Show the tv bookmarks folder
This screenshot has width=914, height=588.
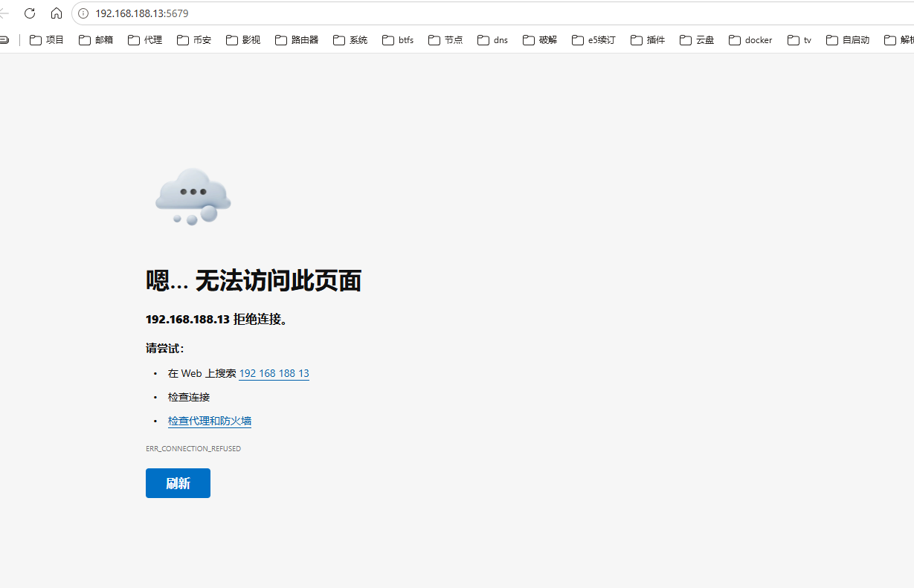point(799,40)
